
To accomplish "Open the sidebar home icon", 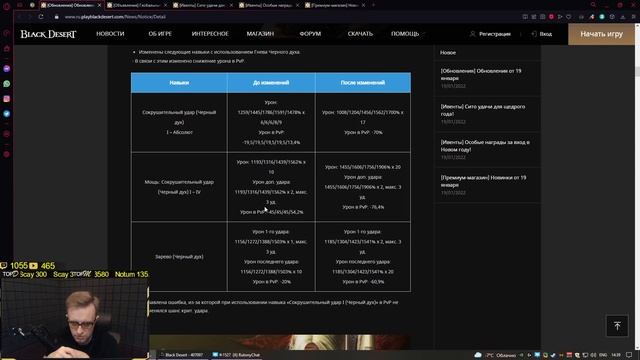I will (7, 49).
